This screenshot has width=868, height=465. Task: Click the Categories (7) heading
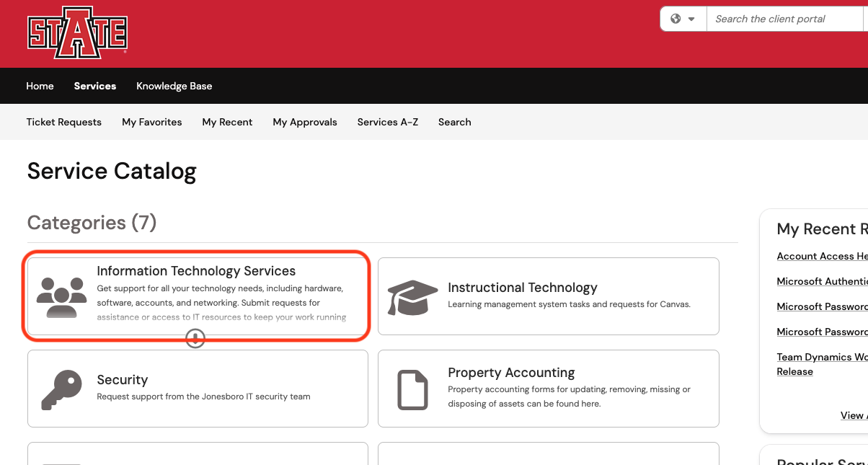coord(92,223)
